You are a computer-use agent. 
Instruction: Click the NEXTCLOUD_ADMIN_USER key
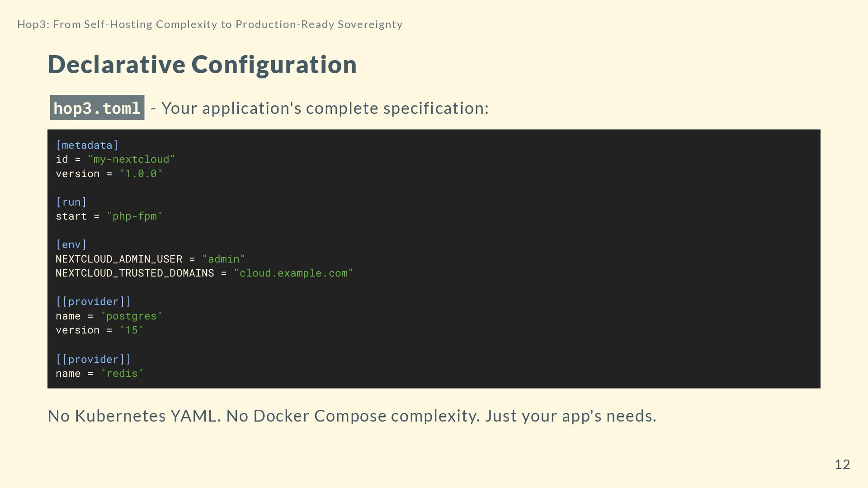(x=119, y=259)
